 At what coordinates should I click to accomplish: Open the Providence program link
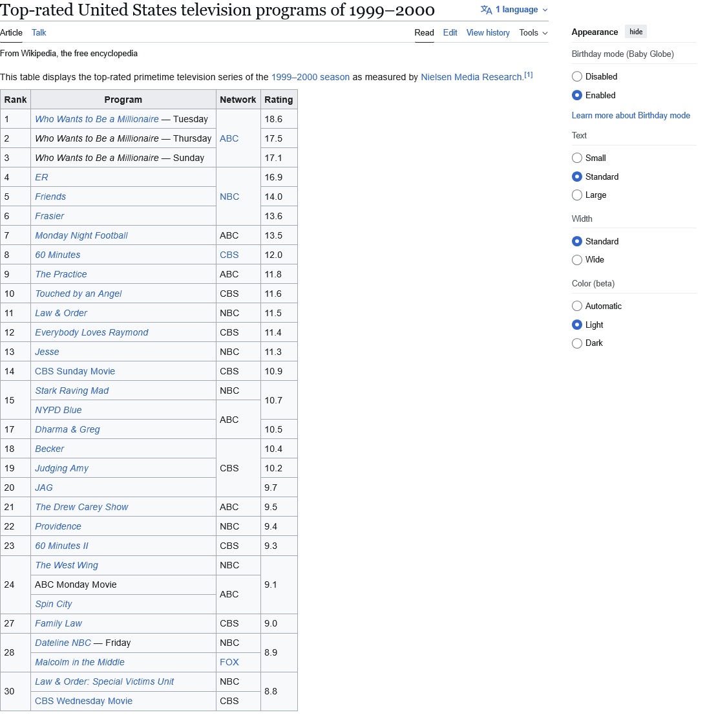(58, 527)
